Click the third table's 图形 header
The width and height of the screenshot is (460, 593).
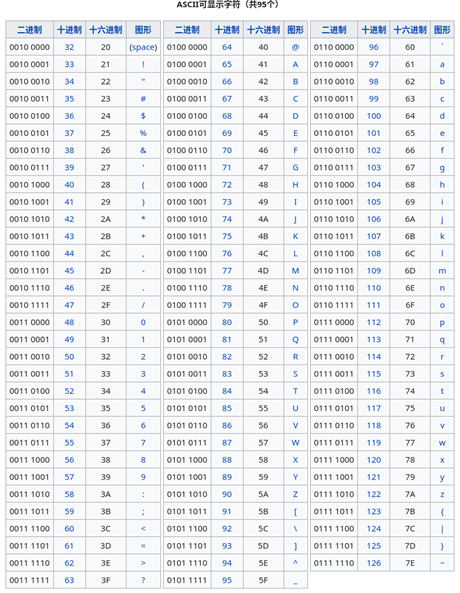tap(442, 30)
